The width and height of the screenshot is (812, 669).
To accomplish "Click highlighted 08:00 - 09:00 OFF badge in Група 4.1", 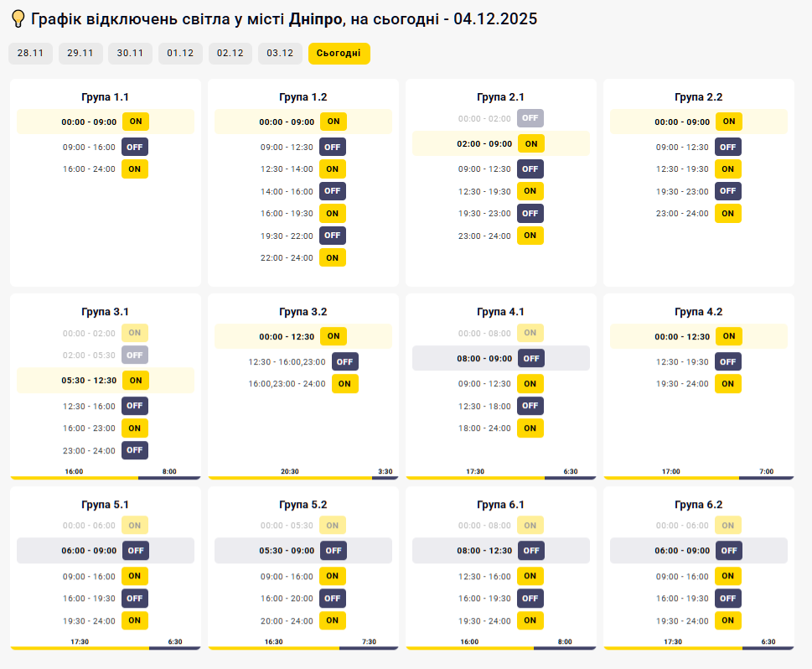I will coord(530,358).
